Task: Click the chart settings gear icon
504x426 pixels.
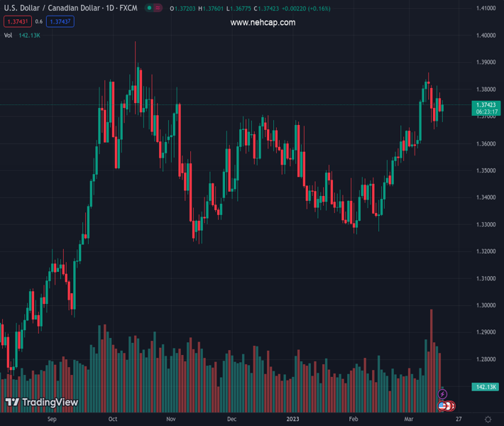Action: (x=488, y=420)
